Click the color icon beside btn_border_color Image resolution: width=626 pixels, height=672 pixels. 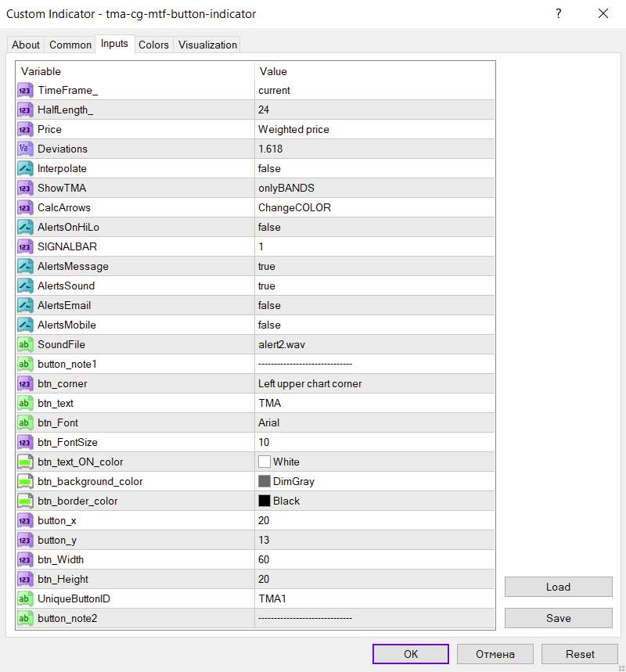tap(24, 501)
